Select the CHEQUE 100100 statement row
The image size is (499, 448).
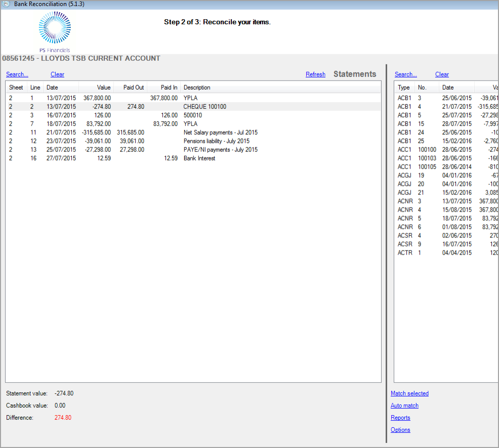click(x=204, y=107)
